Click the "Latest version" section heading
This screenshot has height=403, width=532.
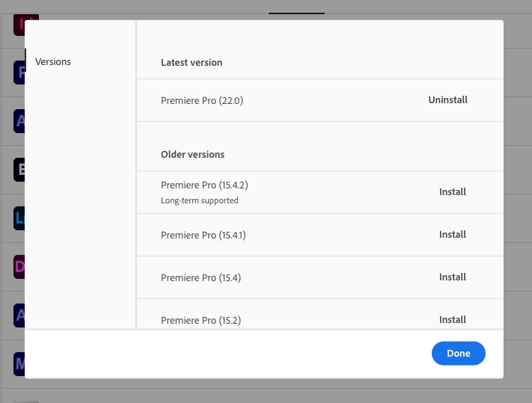(x=192, y=63)
